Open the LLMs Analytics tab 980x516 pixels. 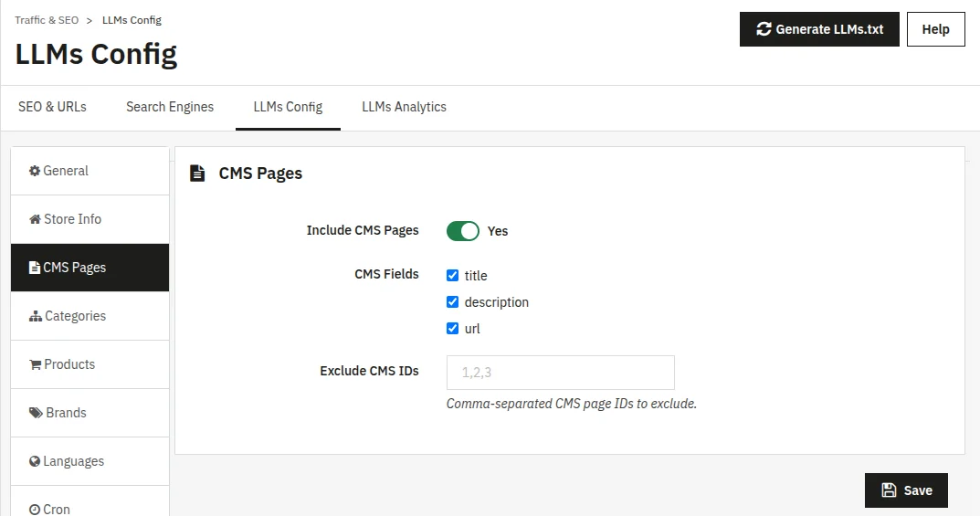click(405, 107)
